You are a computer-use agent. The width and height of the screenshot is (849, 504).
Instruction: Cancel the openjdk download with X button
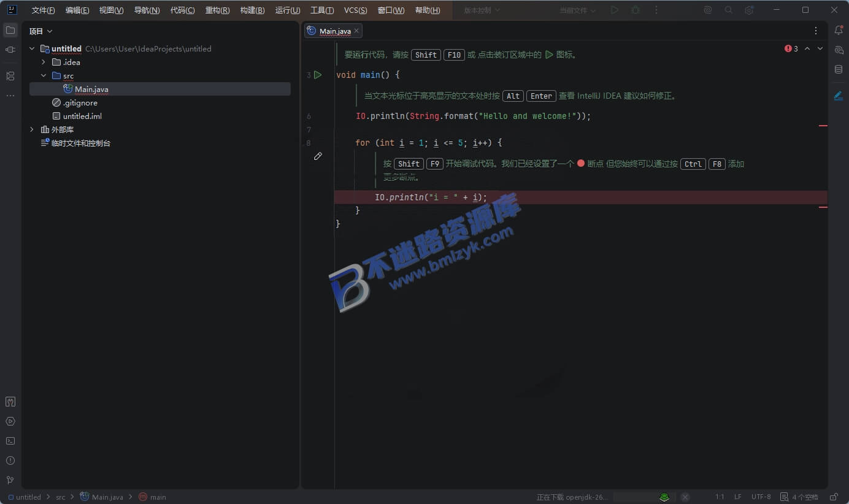685,497
